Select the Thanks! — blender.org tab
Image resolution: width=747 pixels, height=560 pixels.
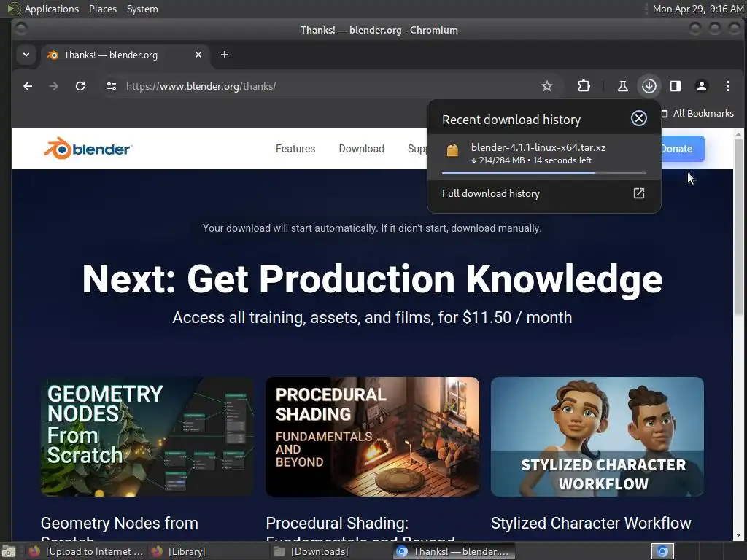click(125, 55)
